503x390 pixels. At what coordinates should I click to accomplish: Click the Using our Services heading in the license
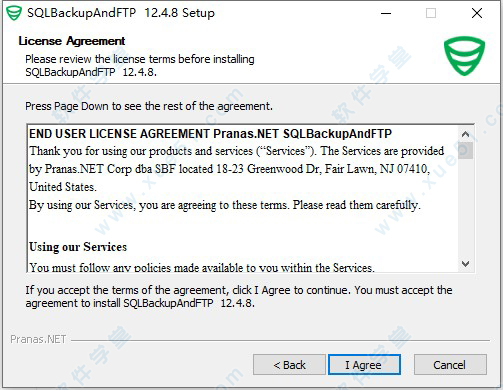pos(78,247)
